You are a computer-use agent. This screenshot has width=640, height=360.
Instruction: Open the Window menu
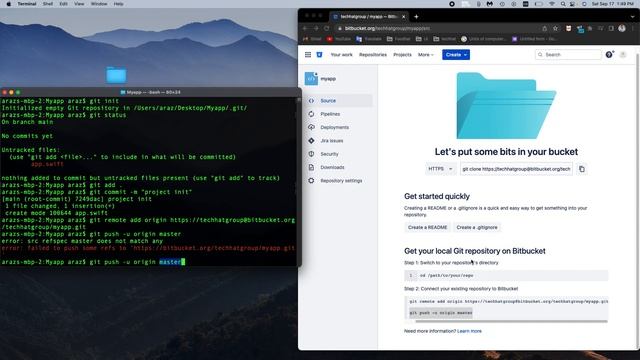[x=99, y=4]
